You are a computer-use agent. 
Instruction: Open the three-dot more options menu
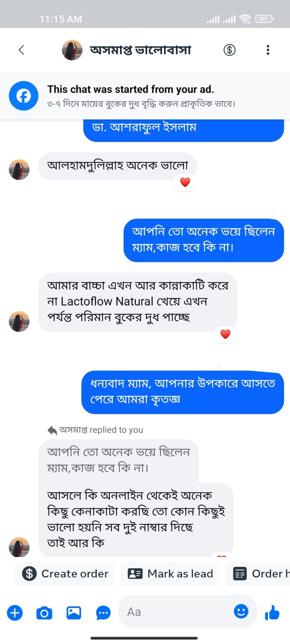pos(268,50)
